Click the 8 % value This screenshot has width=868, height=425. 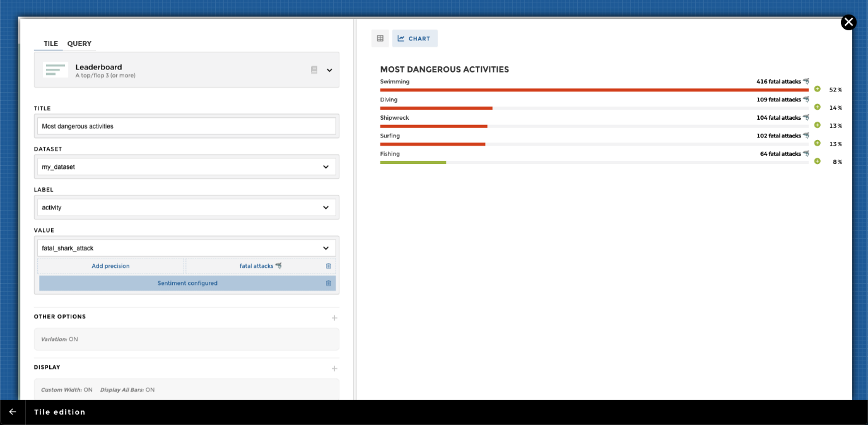click(838, 162)
